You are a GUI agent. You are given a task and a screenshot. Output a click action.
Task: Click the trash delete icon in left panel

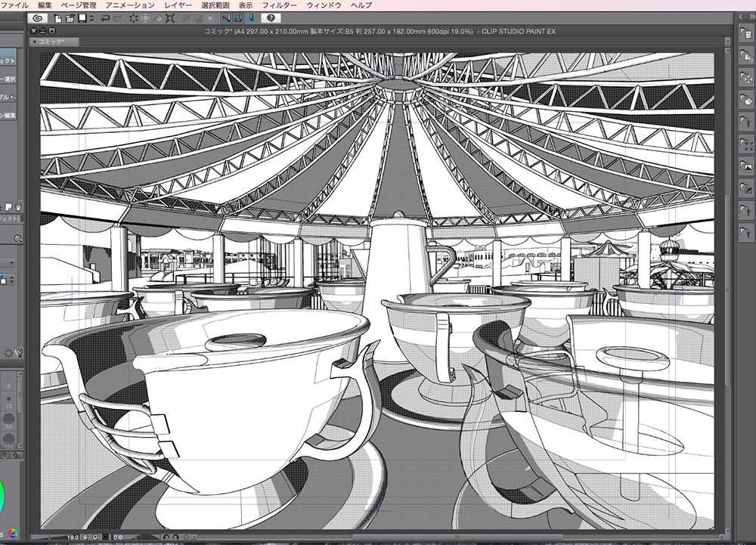(18, 207)
